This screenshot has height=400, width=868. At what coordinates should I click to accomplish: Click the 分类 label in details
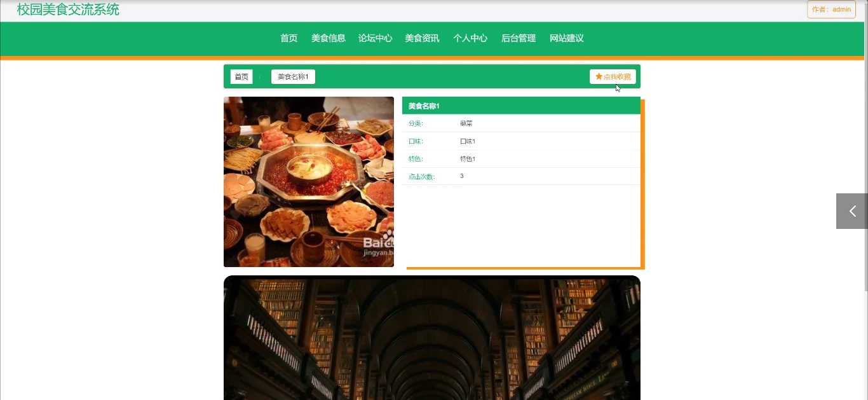416,123
